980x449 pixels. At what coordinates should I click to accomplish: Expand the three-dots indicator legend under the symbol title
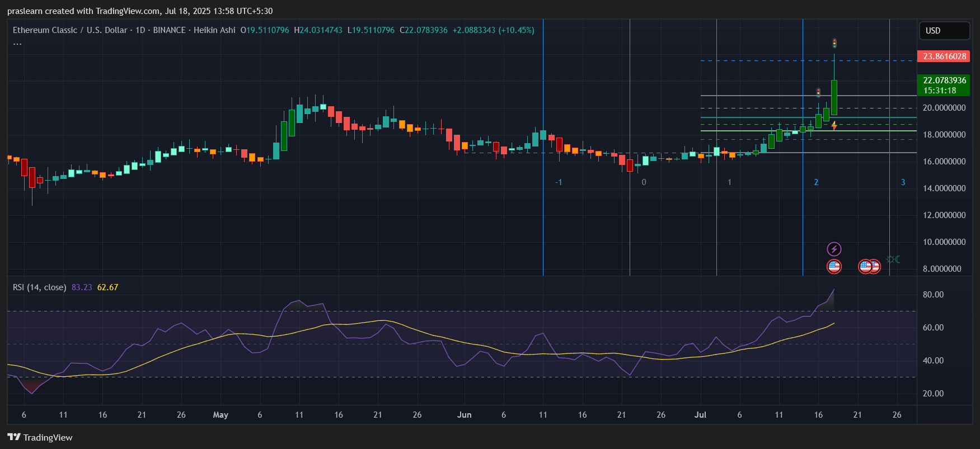click(x=17, y=44)
